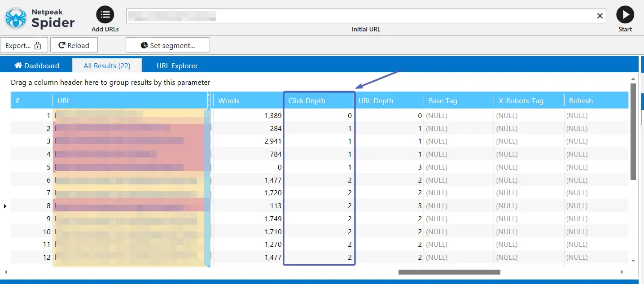Open the Set segment option
This screenshot has height=284, width=644.
(x=167, y=45)
